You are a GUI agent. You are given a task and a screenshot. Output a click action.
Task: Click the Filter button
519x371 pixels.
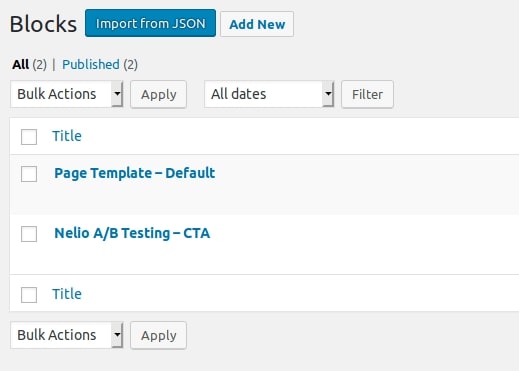pyautogui.click(x=367, y=94)
